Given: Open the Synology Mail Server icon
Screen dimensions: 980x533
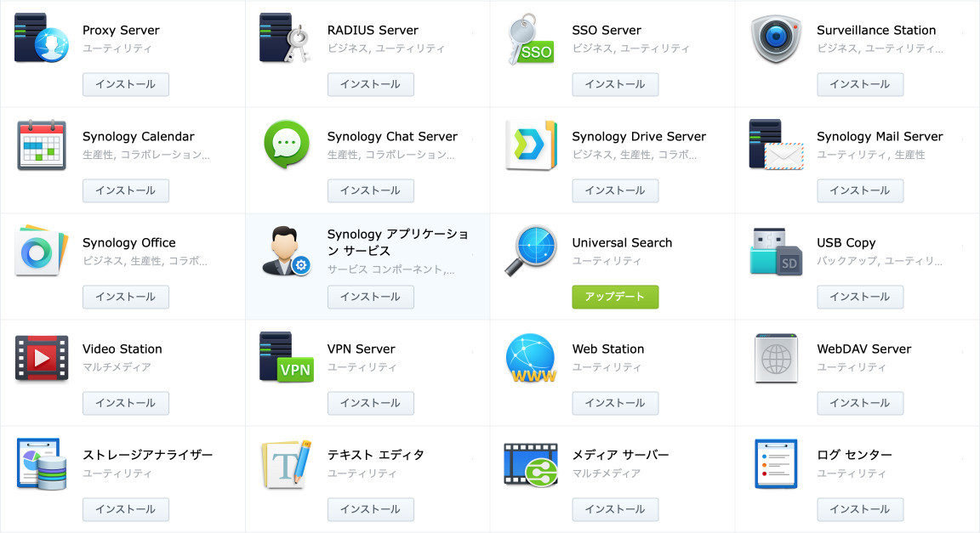Looking at the screenshot, I should [776, 145].
